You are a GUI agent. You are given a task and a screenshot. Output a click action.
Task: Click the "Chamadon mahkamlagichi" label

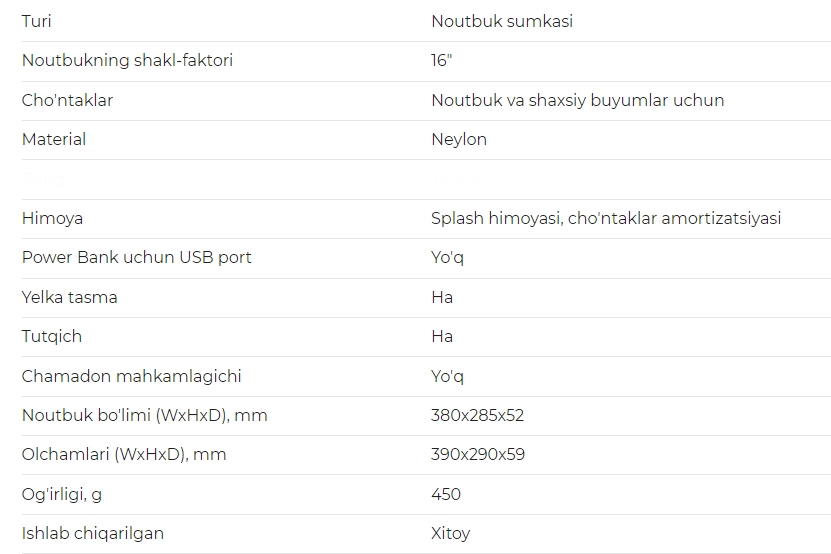coord(131,376)
